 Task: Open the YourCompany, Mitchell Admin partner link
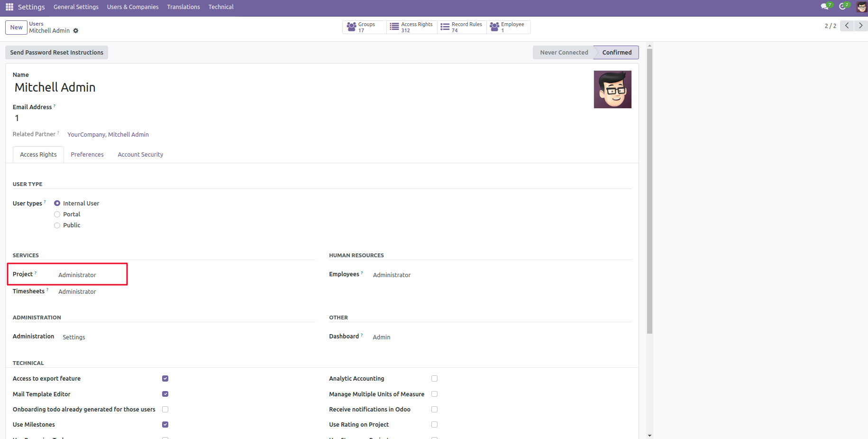[x=108, y=135]
